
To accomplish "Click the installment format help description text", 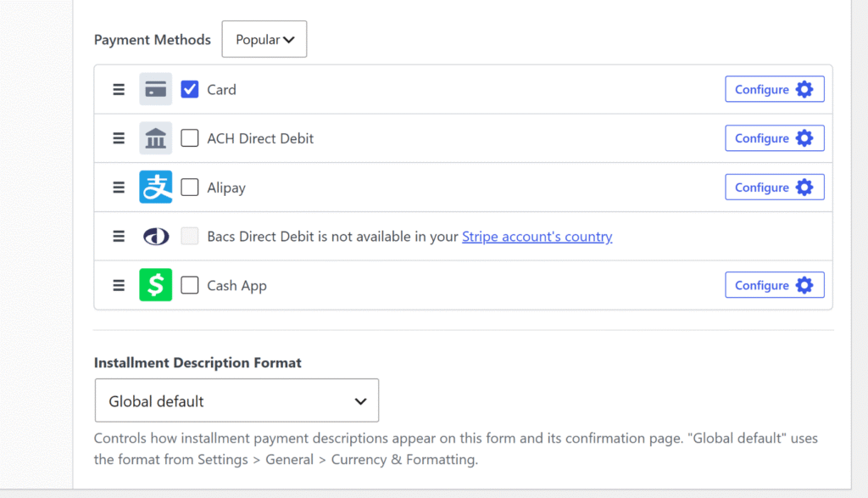I will pyautogui.click(x=455, y=449).
